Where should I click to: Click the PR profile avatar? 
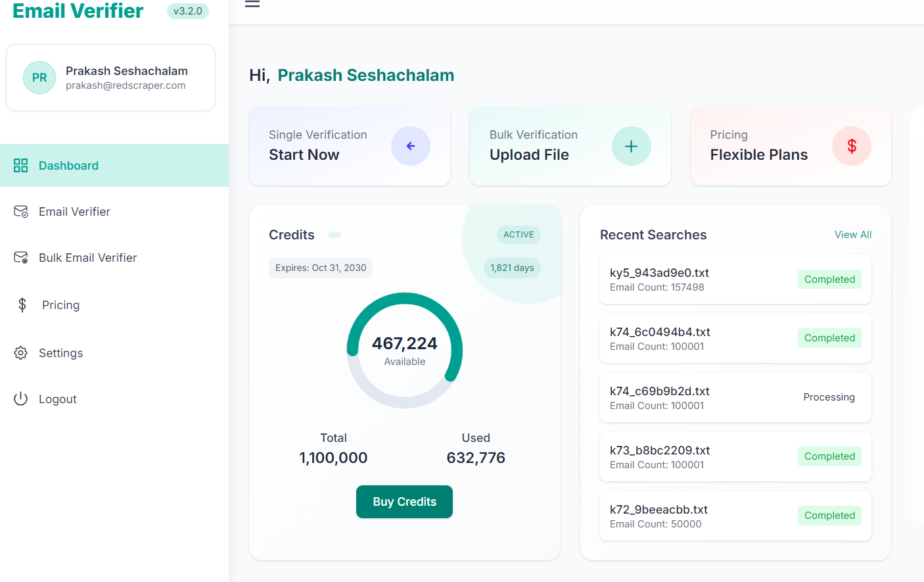click(39, 78)
